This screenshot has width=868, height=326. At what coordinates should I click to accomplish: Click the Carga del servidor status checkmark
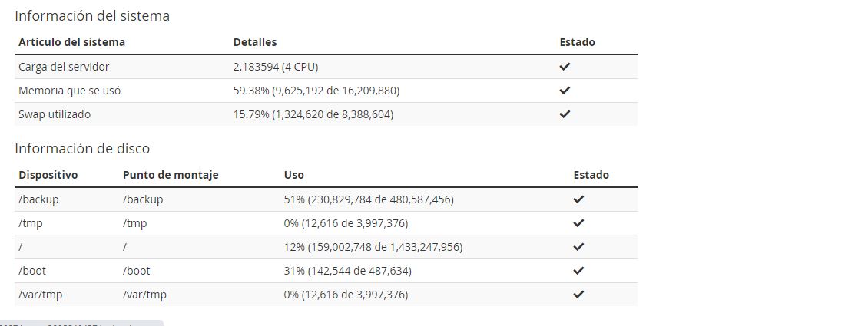point(565,67)
